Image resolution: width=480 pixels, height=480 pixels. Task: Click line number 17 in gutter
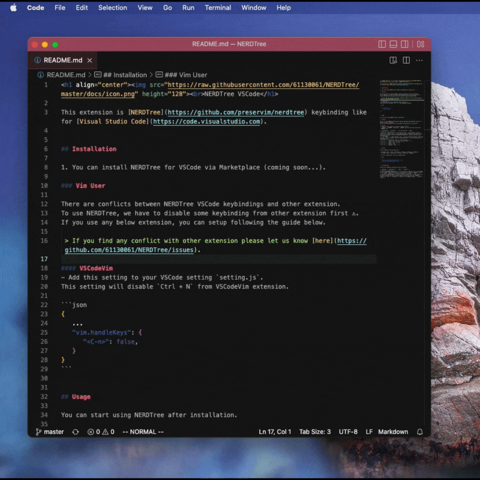tap(44, 259)
